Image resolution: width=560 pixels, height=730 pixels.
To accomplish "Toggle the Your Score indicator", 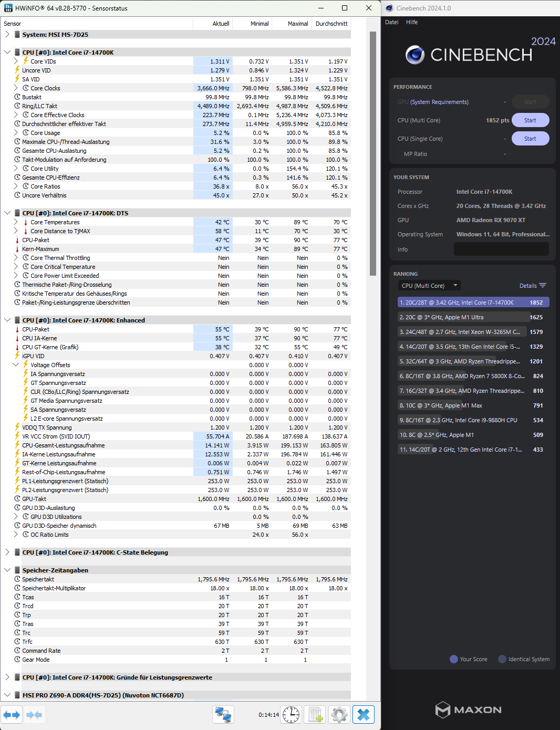I will coord(453,659).
